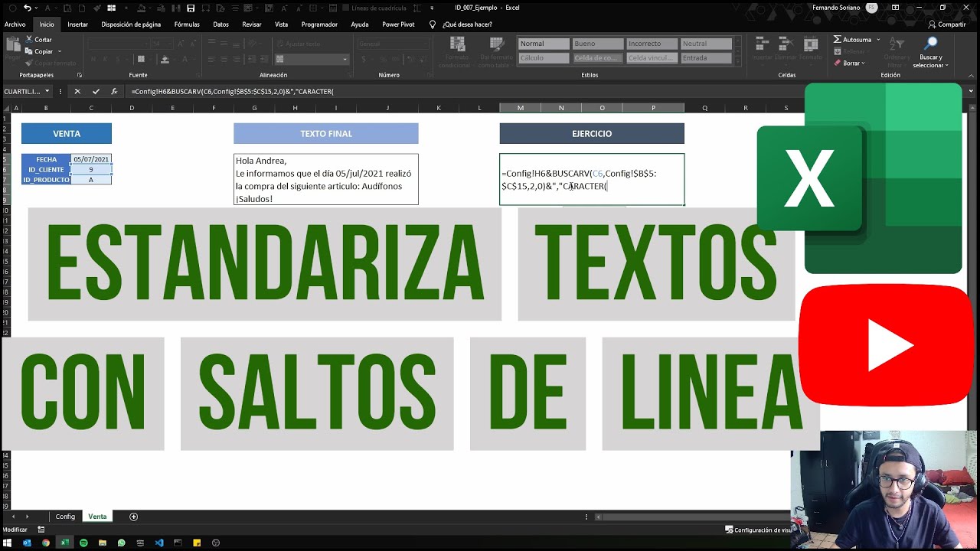Click the Save floppy disk icon
The height and width of the screenshot is (551, 980).
point(191,8)
